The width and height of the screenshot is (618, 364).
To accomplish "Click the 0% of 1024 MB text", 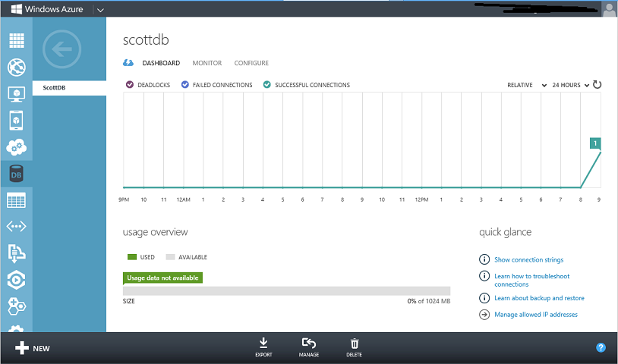I will (x=429, y=301).
